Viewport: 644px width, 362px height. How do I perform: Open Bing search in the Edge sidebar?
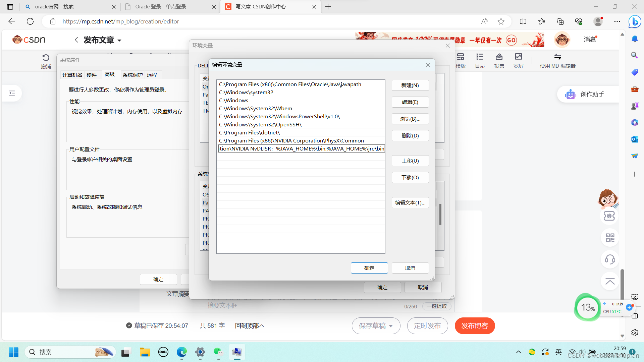pos(634,55)
